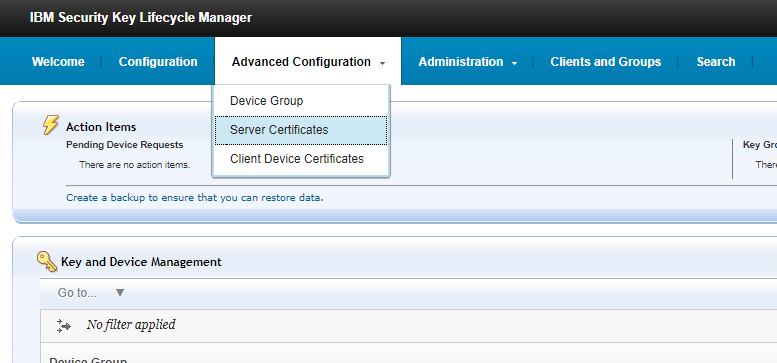
Task: Click the Key and Device Management heading
Action: (x=141, y=262)
